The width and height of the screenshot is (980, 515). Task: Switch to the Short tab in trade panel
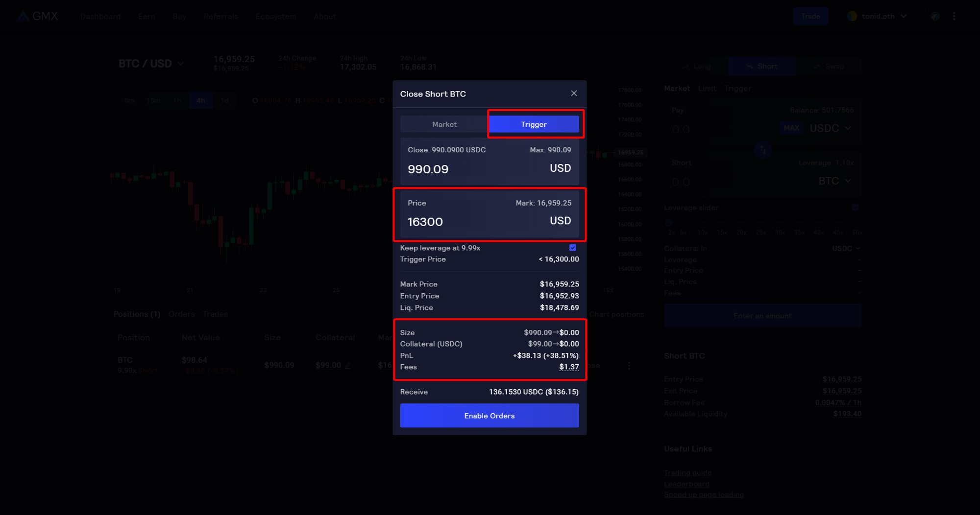[x=762, y=66]
